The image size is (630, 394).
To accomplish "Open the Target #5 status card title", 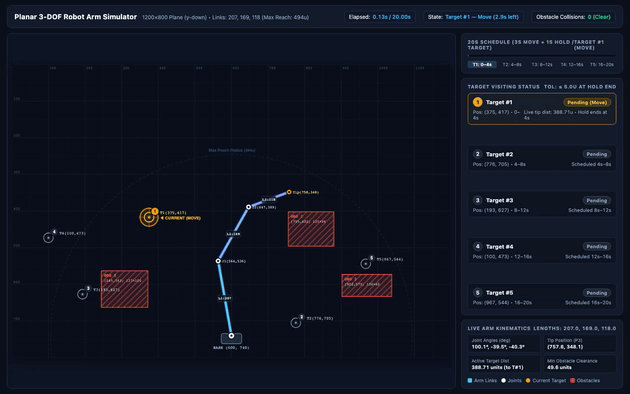I will point(499,293).
